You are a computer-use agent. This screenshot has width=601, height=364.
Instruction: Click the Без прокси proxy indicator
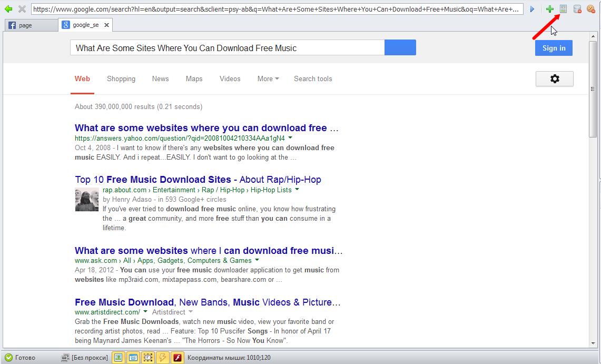[x=85, y=358]
